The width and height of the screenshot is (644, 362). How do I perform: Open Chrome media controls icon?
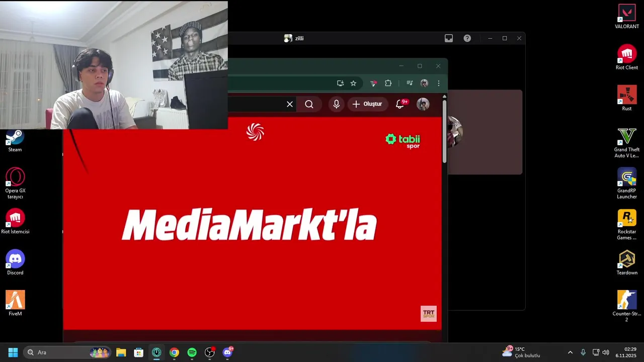[x=410, y=83]
